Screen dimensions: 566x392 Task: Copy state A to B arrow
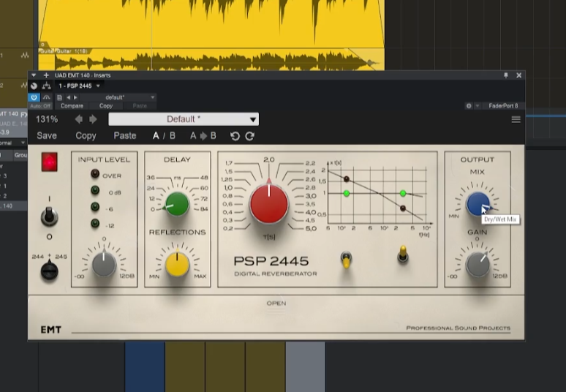point(203,136)
